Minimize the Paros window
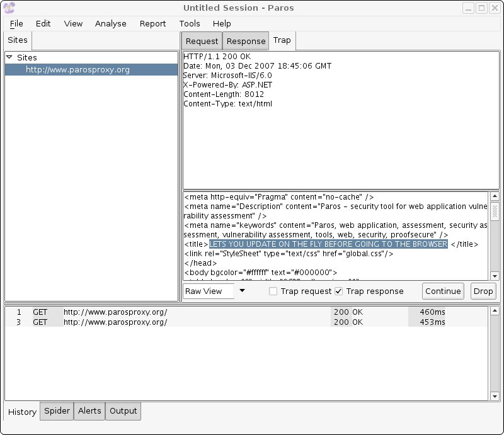The height and width of the screenshot is (435, 504). pos(468,8)
